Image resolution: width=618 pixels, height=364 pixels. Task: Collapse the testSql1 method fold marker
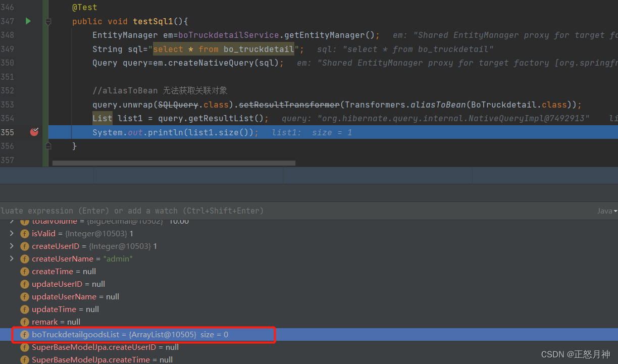point(48,22)
